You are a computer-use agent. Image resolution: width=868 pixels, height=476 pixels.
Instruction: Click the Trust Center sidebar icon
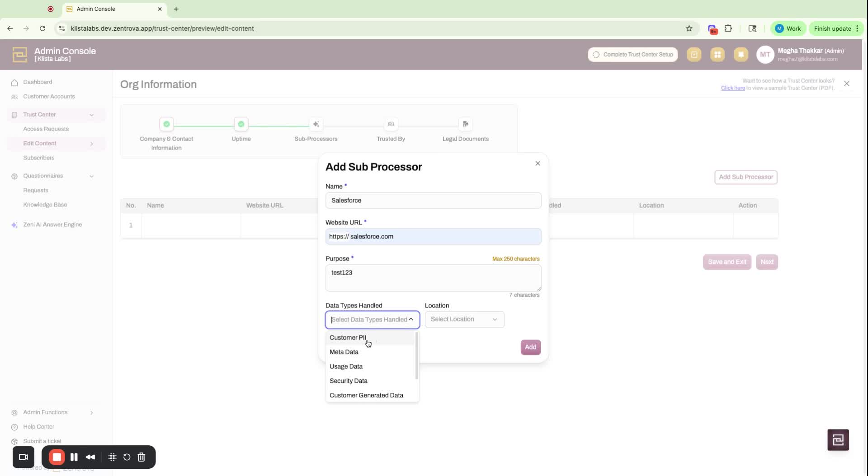(14, 115)
